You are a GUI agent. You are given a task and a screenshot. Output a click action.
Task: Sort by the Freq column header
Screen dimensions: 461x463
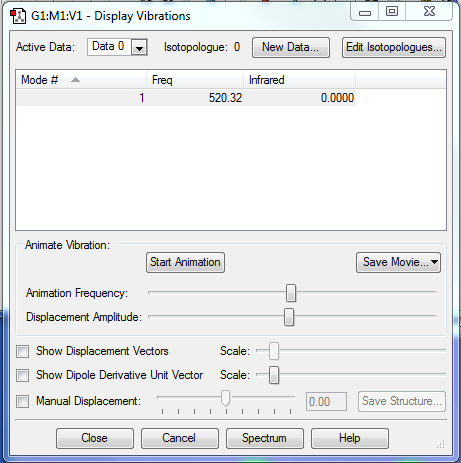click(x=195, y=80)
